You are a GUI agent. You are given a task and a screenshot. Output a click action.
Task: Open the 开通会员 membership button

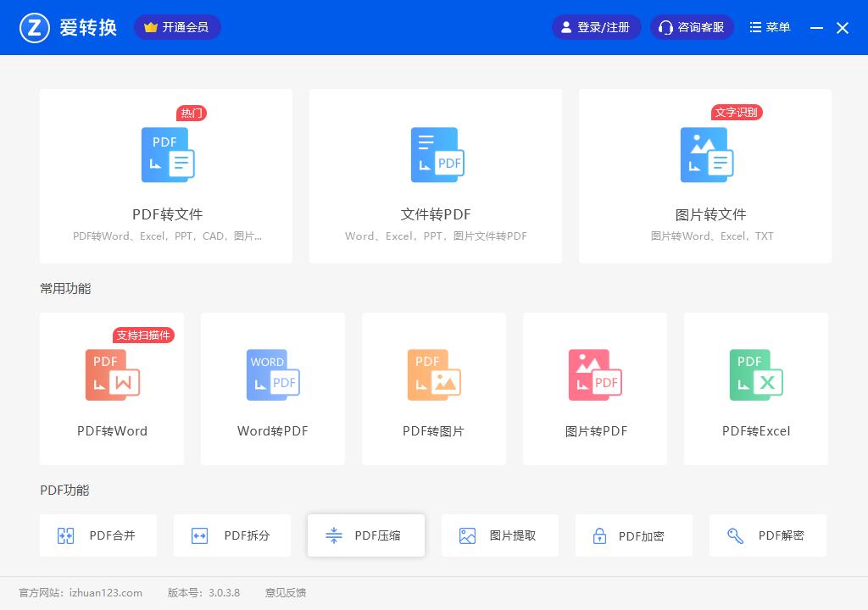tap(177, 27)
